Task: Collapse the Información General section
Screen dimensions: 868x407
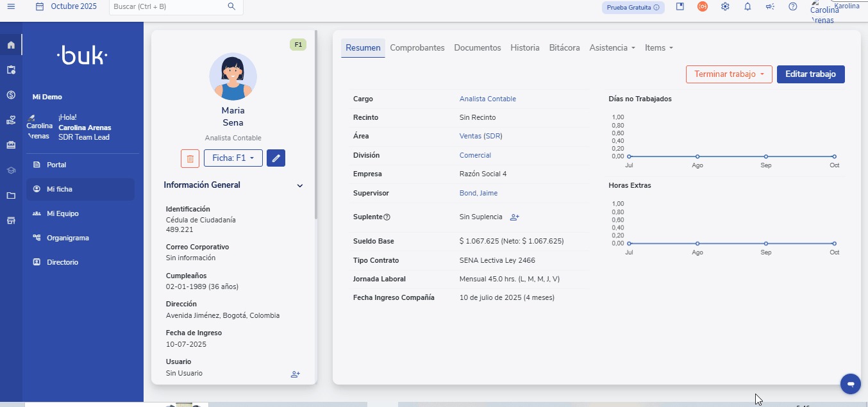Action: [299, 186]
